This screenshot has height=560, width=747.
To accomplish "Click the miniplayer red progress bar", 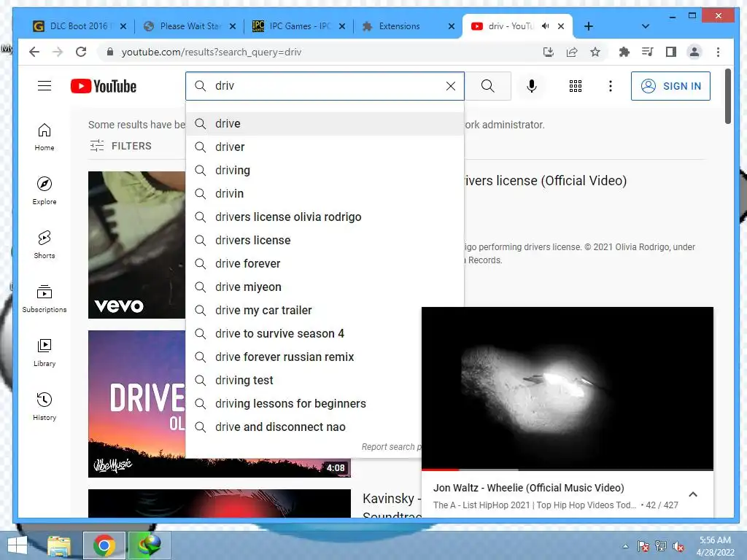I will [x=440, y=470].
